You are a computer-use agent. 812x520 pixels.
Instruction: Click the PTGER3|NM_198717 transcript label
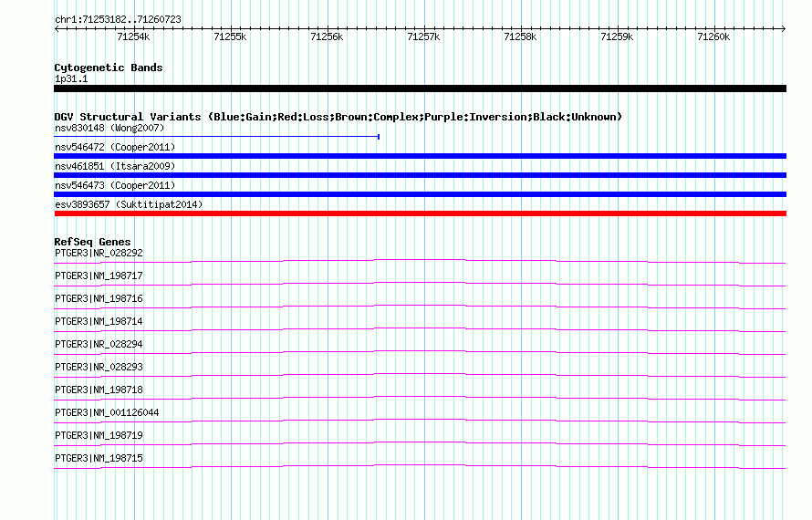(99, 276)
